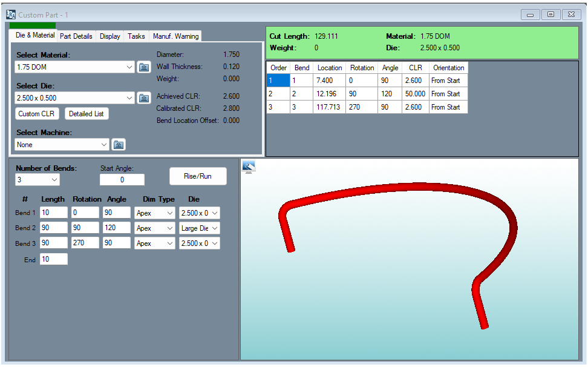The height and width of the screenshot is (367, 588).
Task: Open material library icon beside Select Material
Action: pyautogui.click(x=143, y=67)
